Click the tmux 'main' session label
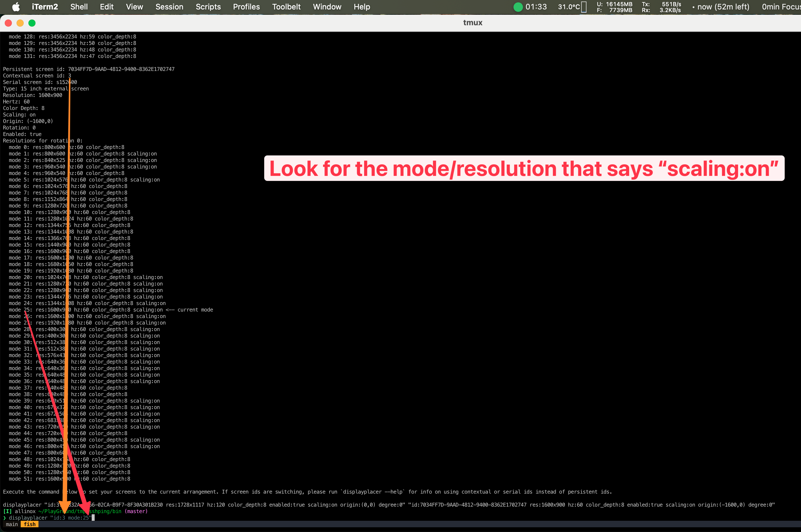 pos(12,524)
